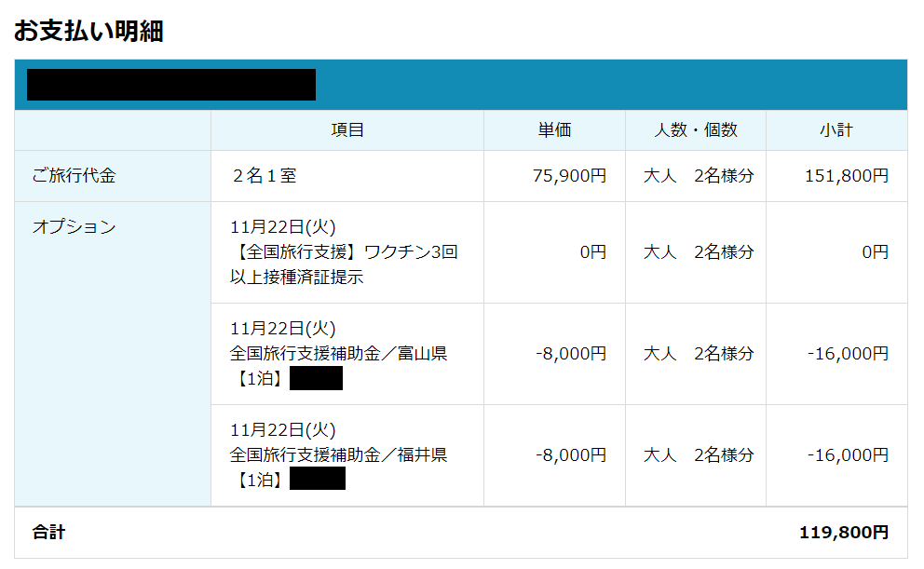Image resolution: width=924 pixels, height=569 pixels.
Task: Click the 75,900円 unit price
Action: pyautogui.click(x=569, y=175)
